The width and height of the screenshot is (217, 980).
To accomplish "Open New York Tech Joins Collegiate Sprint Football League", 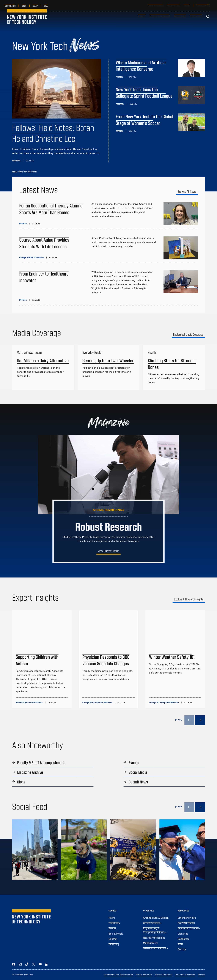I will click(x=144, y=93).
